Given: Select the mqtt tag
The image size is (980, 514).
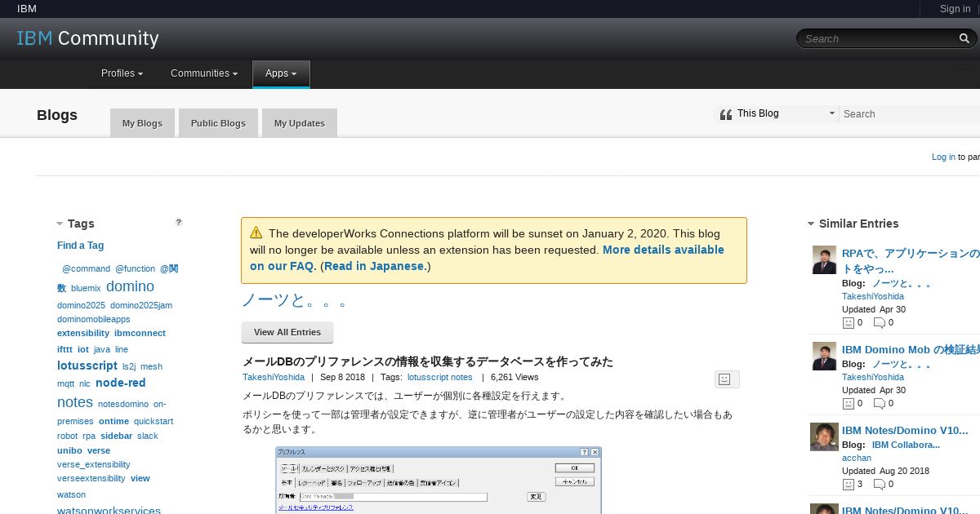Looking at the screenshot, I should (x=65, y=383).
